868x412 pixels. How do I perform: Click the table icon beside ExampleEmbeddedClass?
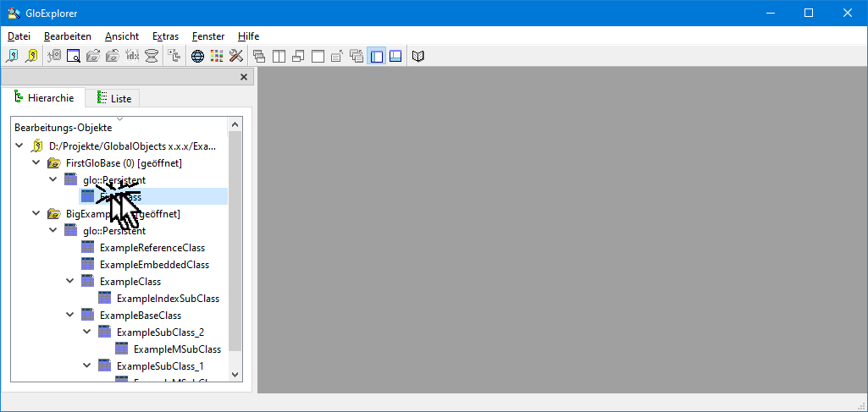[x=87, y=264]
